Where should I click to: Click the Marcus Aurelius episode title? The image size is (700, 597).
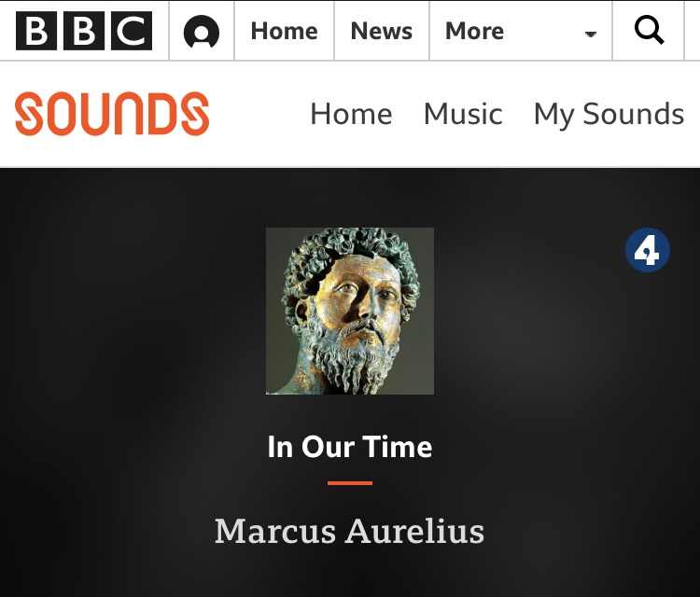click(x=350, y=531)
